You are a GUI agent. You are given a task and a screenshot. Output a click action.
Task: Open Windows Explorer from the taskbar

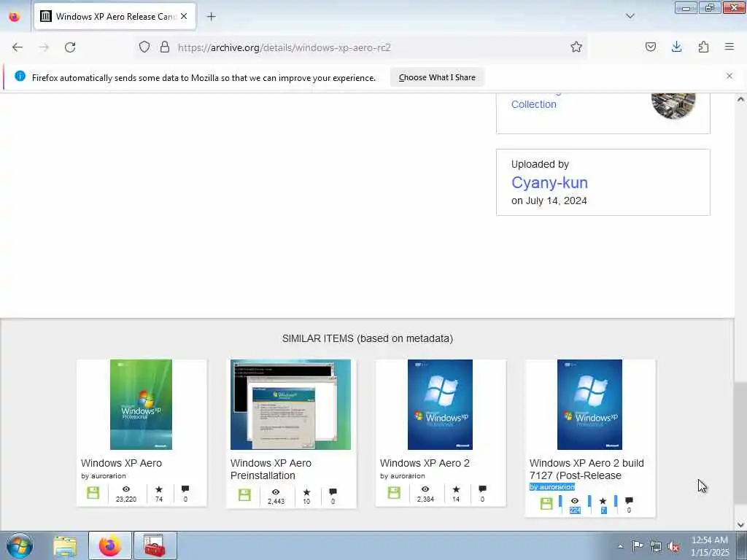coord(65,545)
